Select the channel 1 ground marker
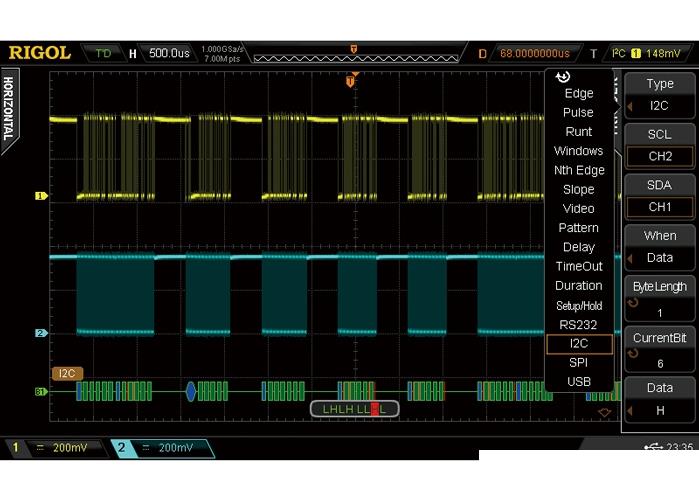 click(41, 196)
